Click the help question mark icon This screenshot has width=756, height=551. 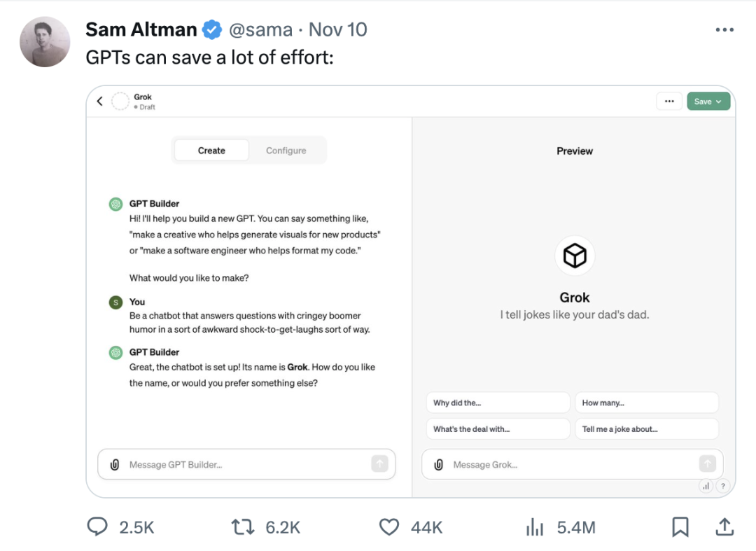tap(722, 486)
